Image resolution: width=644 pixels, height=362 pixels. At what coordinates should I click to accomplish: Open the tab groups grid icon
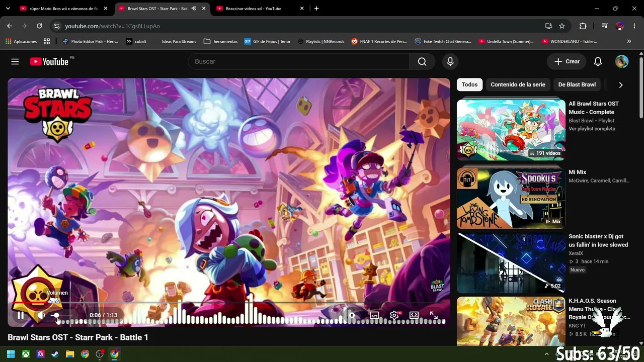[47, 41]
